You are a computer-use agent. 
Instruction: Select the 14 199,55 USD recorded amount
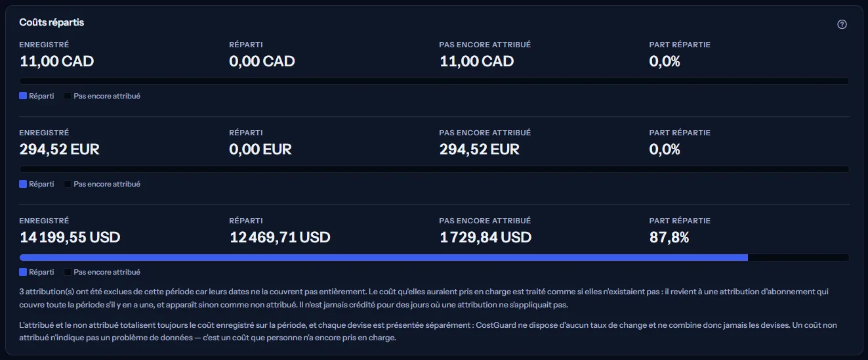tap(70, 237)
